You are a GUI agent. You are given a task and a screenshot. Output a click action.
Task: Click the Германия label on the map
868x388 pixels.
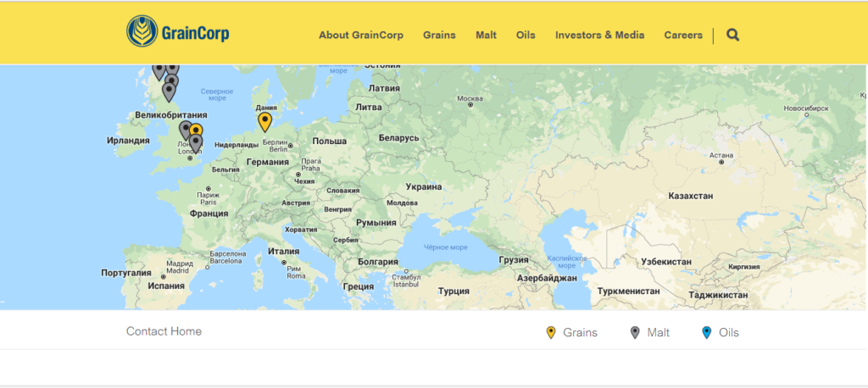click(268, 162)
